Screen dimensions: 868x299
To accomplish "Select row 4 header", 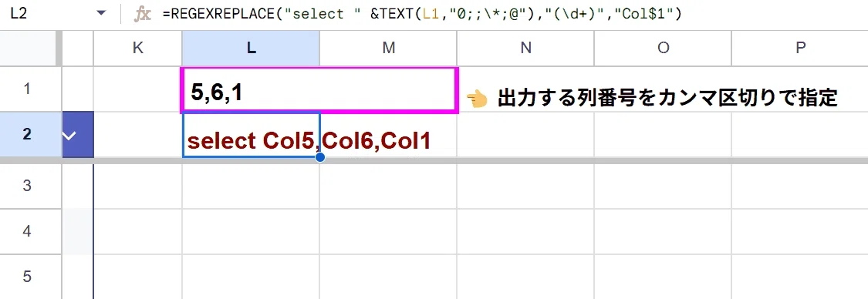I will coord(26,232).
